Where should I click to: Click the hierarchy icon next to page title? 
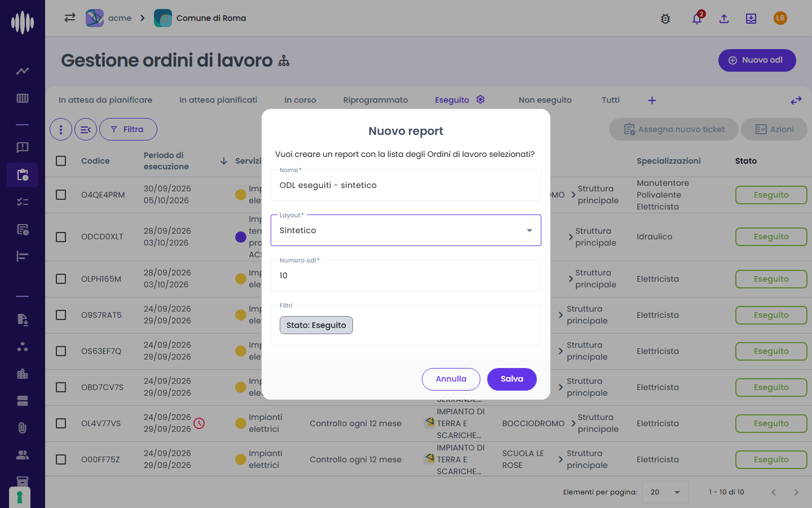tap(284, 61)
